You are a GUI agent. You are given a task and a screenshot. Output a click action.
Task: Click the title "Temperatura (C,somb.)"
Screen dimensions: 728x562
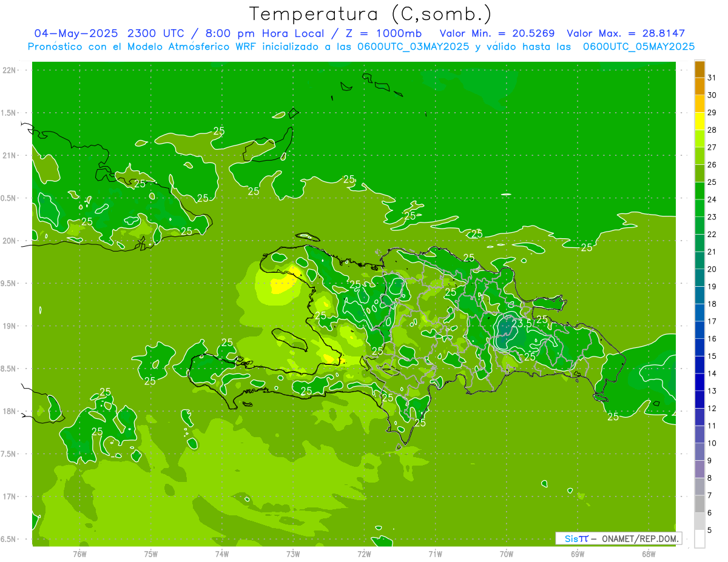(x=370, y=14)
